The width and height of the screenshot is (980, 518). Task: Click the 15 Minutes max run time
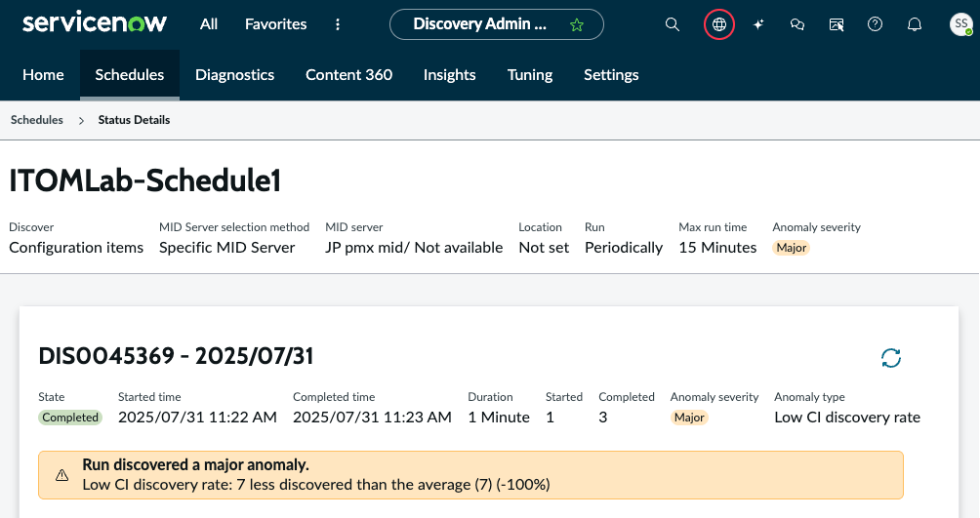click(717, 248)
